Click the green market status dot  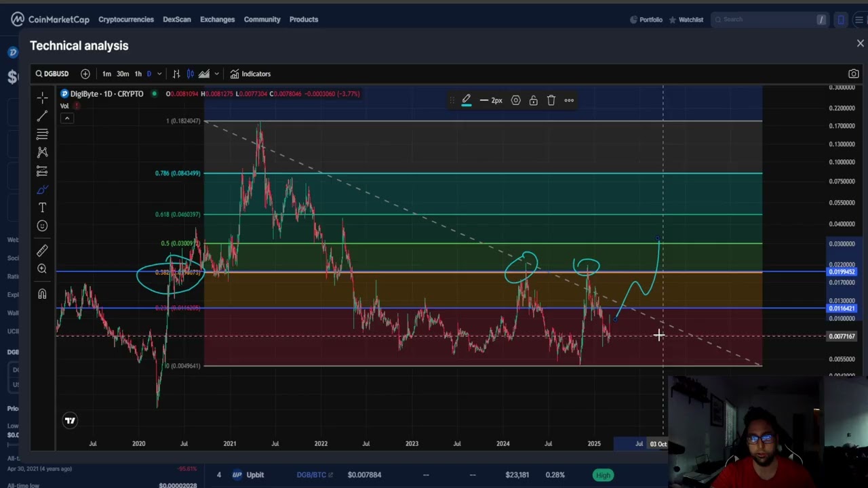click(155, 94)
